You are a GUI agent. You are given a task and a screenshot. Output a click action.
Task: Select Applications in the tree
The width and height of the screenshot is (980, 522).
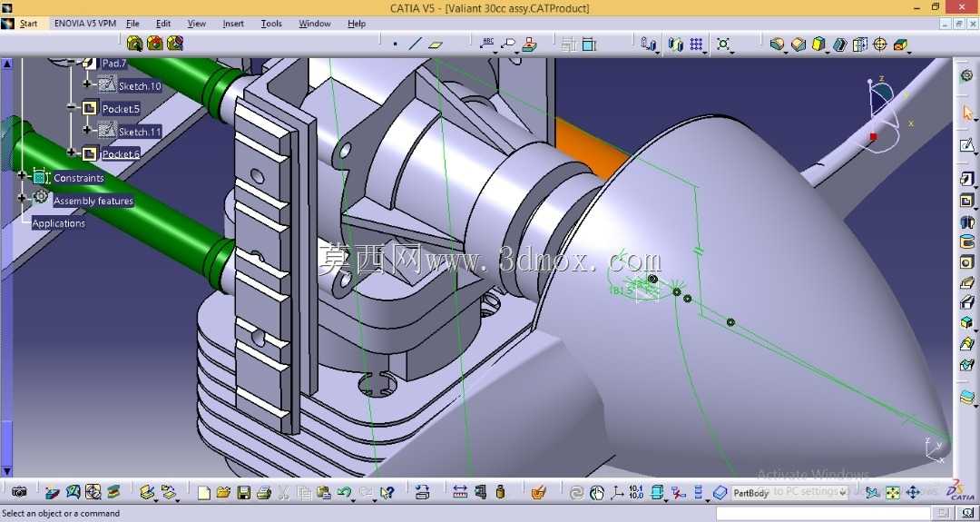point(59,223)
